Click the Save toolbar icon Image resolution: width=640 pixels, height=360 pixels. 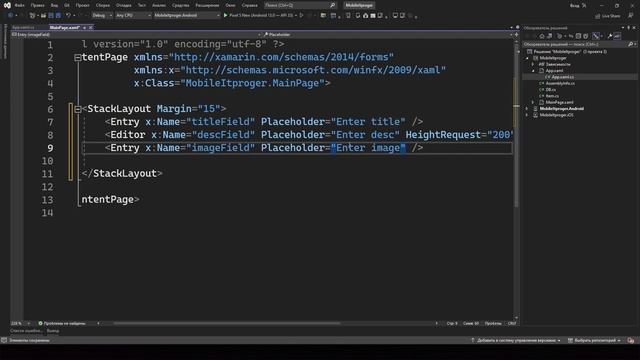(51, 15)
